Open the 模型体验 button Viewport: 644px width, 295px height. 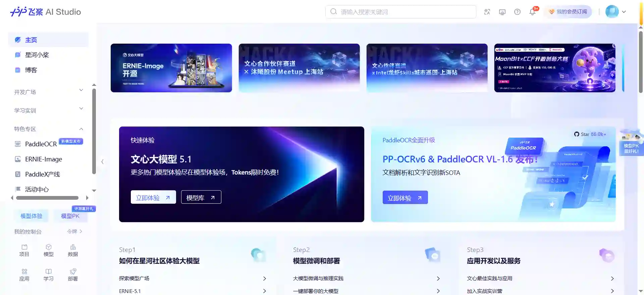31,216
